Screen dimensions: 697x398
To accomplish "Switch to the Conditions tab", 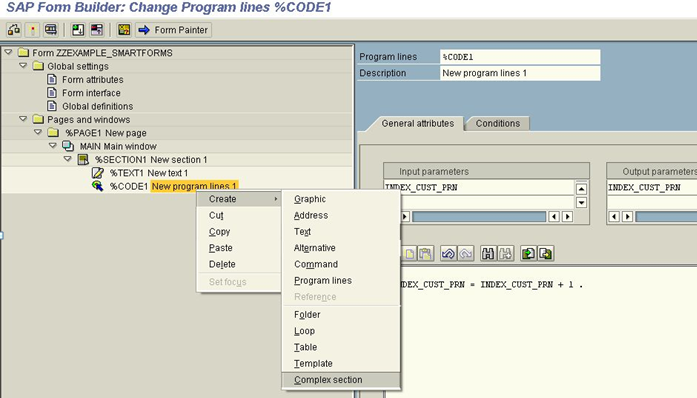I will click(497, 124).
